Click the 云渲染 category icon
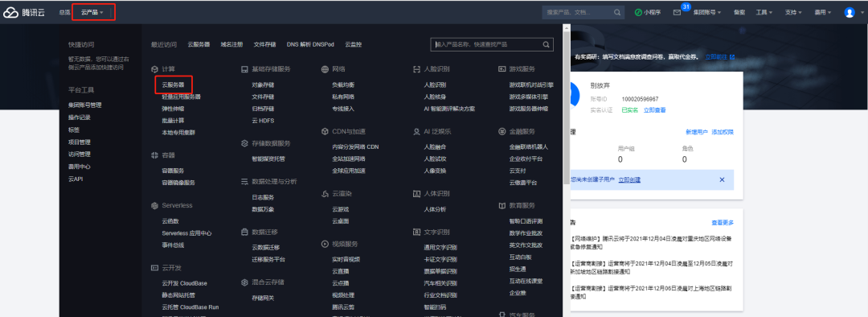This screenshot has width=868, height=317. pyautogui.click(x=325, y=194)
